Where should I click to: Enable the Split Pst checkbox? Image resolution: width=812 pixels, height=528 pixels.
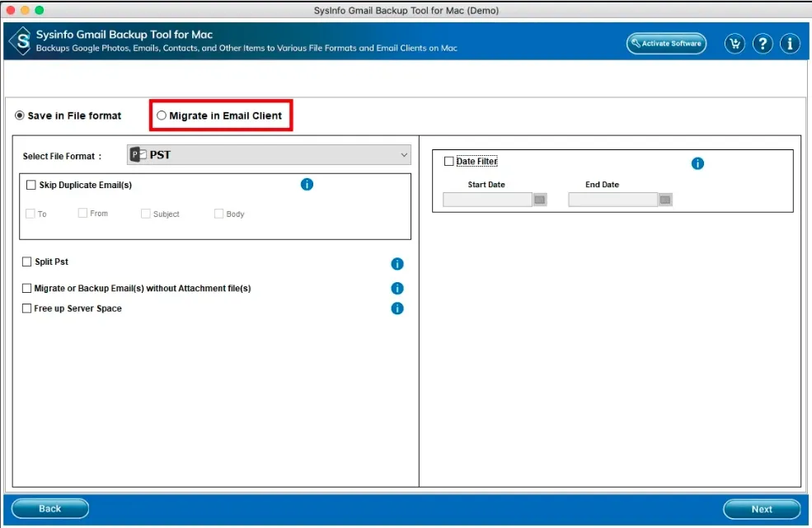click(27, 262)
